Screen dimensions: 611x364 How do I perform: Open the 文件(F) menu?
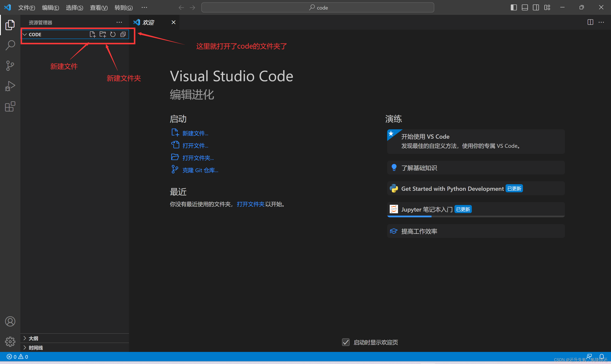point(27,8)
